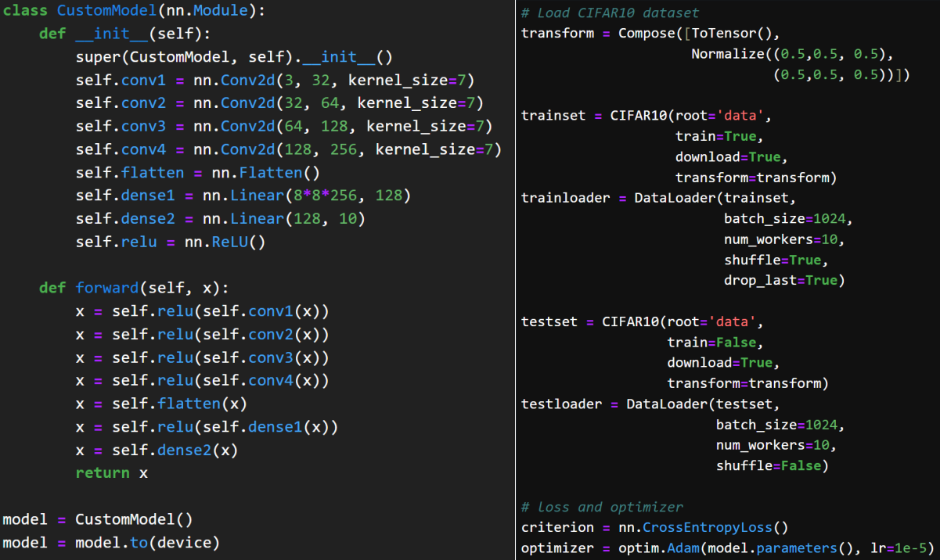Click the super(CustomModel, self).__init__() line
The width and height of the screenshot is (940, 560).
(x=234, y=58)
